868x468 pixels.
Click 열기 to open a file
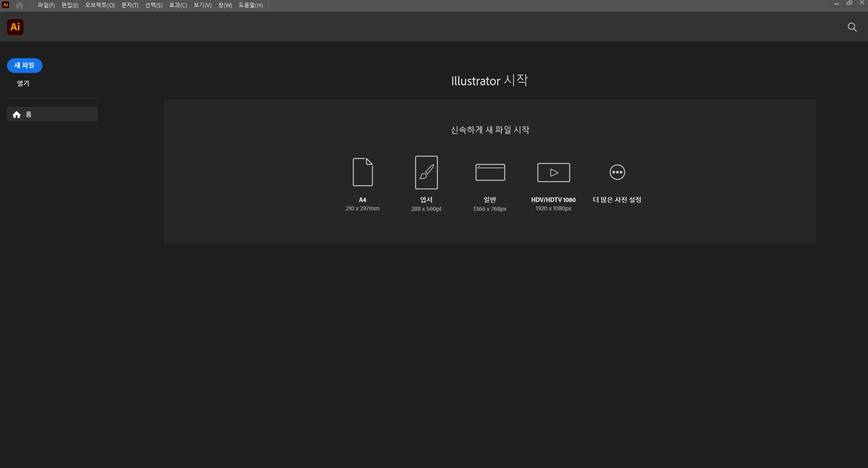23,83
